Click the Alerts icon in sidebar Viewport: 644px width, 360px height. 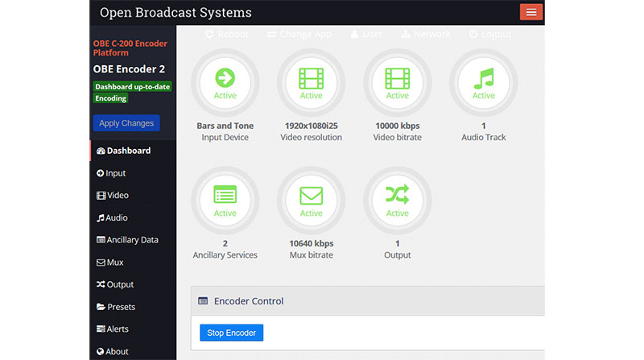tap(101, 329)
